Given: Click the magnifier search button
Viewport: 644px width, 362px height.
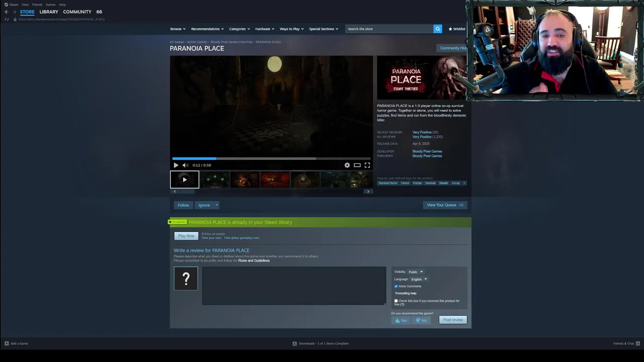Looking at the screenshot, I should [x=438, y=29].
